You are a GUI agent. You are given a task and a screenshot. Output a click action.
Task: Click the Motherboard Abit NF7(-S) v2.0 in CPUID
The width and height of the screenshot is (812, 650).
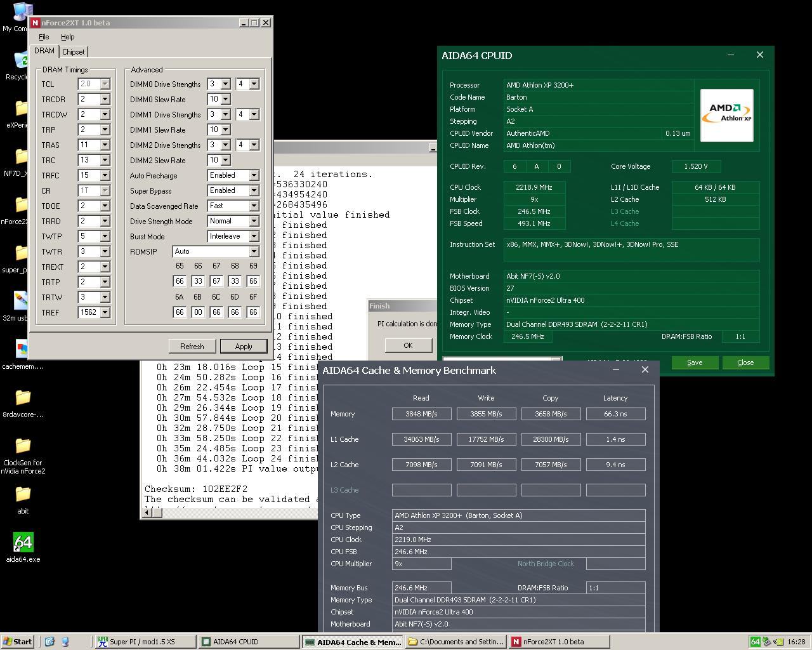(x=631, y=276)
